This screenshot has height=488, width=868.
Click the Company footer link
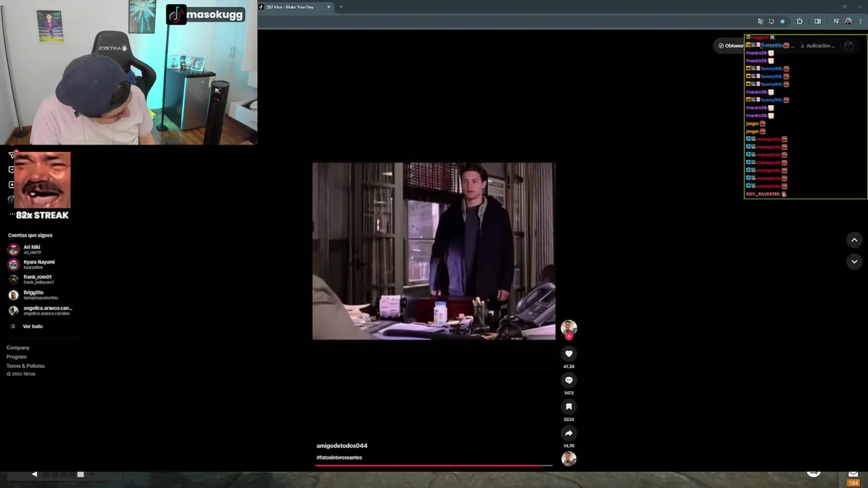18,348
